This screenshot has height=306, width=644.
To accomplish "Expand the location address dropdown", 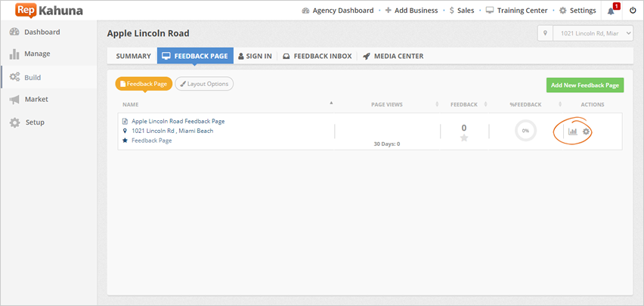I will [x=585, y=34].
